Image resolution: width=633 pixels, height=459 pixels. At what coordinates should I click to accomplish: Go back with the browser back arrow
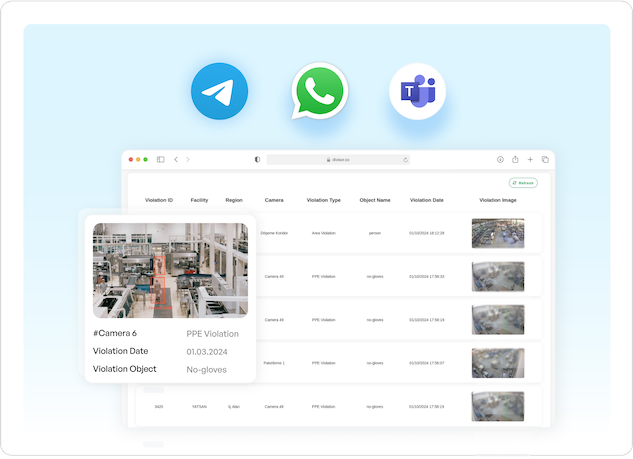(176, 159)
